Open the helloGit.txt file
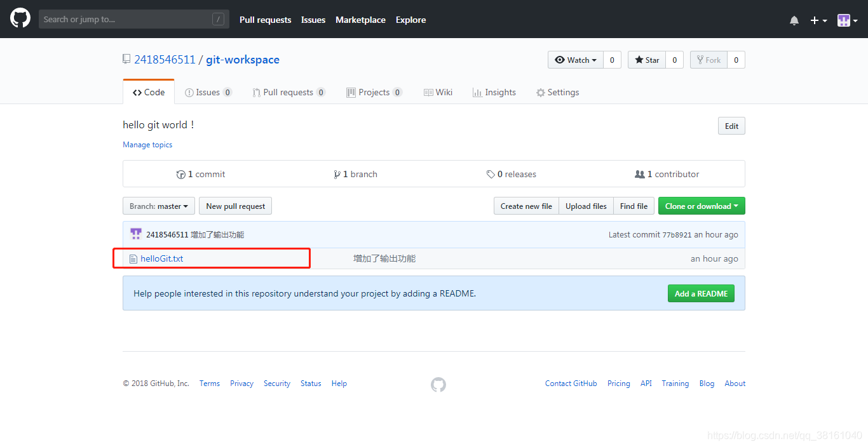Image resolution: width=868 pixels, height=447 pixels. pos(161,258)
